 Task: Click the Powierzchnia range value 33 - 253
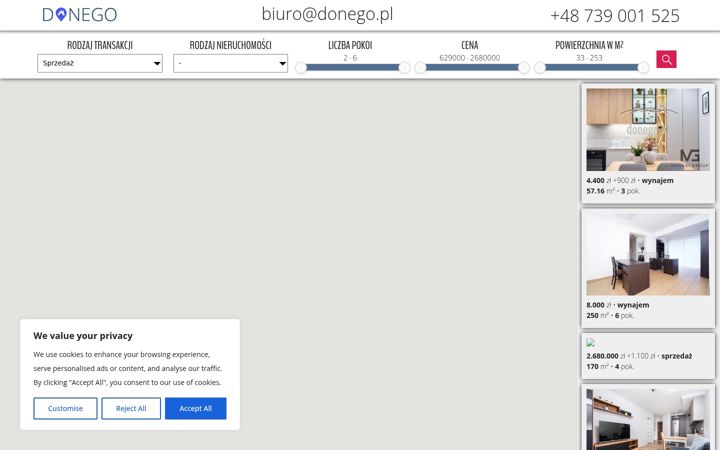pos(589,58)
